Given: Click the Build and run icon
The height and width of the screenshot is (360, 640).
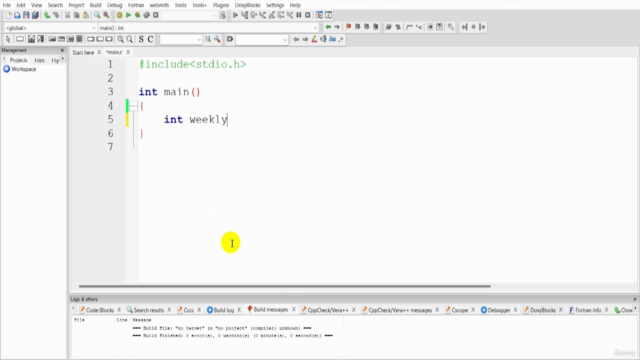Looking at the screenshot, I should tap(138, 15).
